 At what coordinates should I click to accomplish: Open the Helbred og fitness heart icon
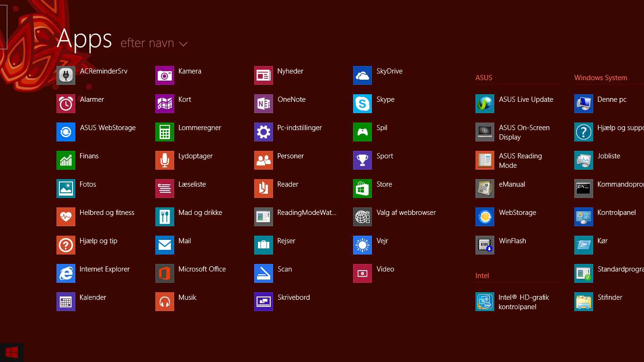pyautogui.click(x=66, y=217)
